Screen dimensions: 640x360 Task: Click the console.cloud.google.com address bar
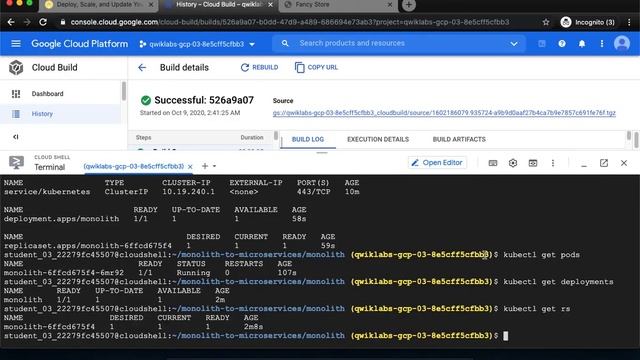pyautogui.click(x=290, y=22)
